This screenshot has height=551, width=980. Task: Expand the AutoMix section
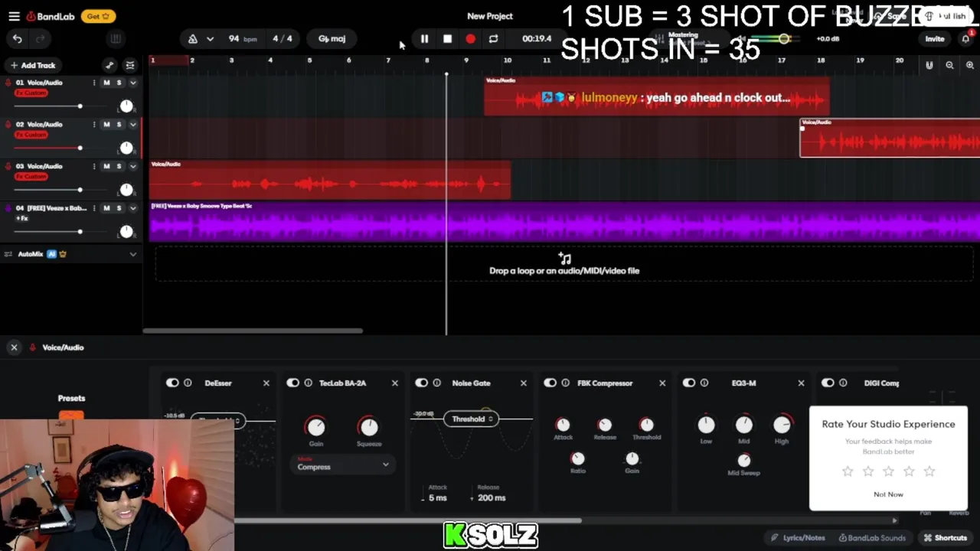[132, 254]
